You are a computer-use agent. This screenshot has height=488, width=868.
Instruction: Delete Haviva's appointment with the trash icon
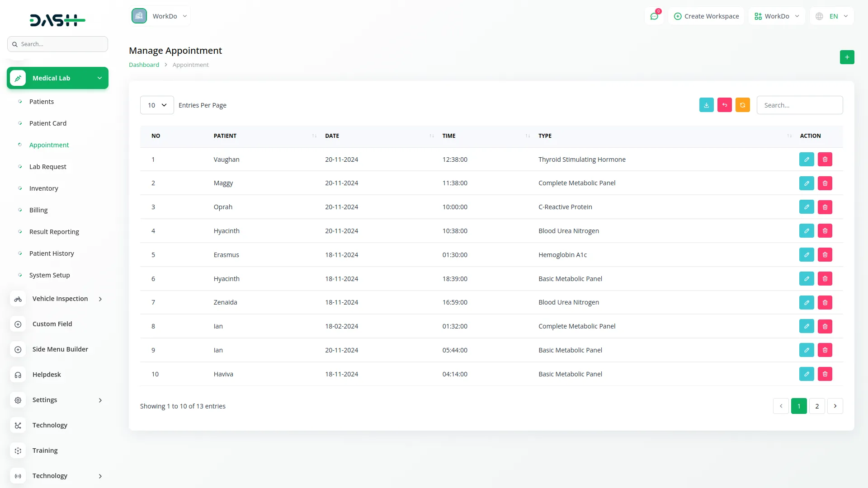pyautogui.click(x=825, y=374)
